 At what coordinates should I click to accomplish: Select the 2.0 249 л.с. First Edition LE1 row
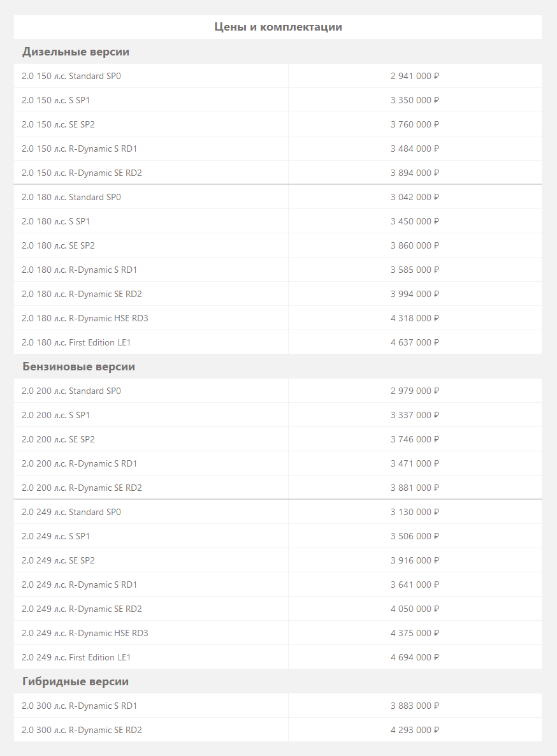tap(277, 657)
